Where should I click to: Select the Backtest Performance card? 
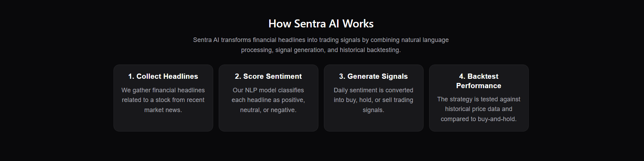(x=479, y=98)
